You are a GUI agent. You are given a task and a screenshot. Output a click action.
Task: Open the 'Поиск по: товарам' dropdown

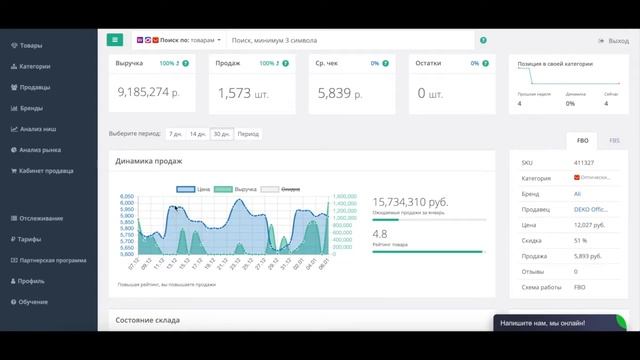point(178,40)
